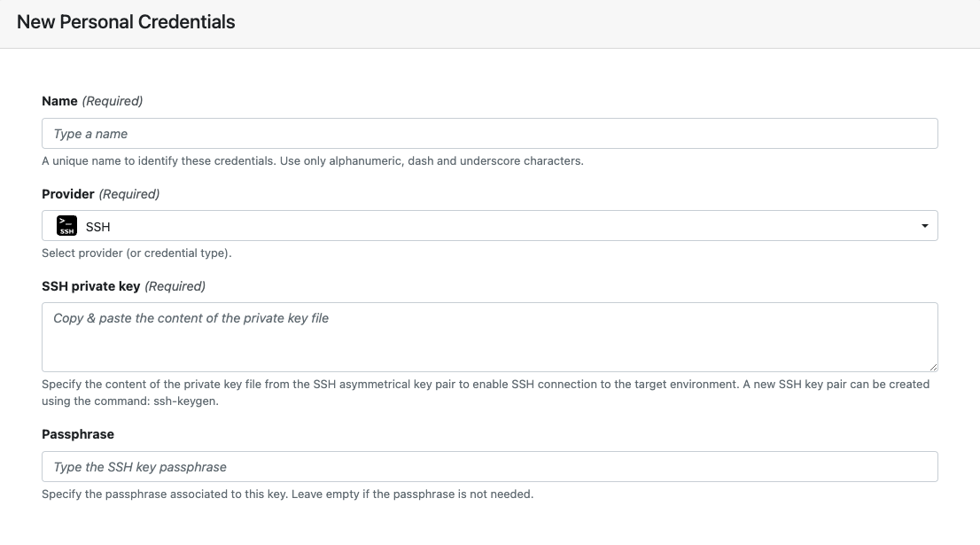
Task: Click "(Required)" tag beside SSH private key
Action: [175, 286]
